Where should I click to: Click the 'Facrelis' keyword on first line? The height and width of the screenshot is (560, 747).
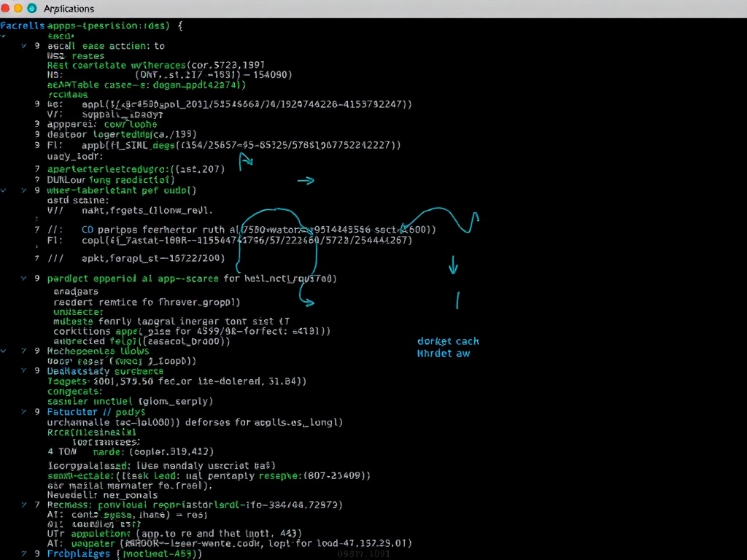tap(23, 25)
